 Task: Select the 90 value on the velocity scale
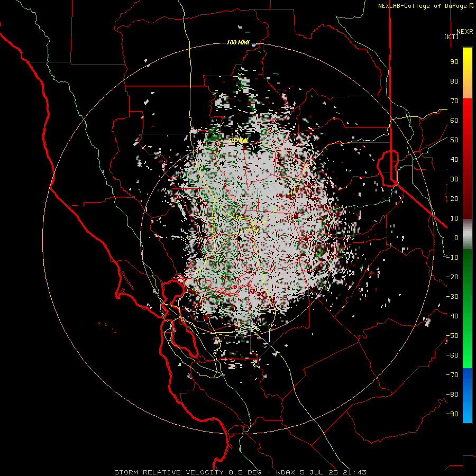(x=454, y=62)
